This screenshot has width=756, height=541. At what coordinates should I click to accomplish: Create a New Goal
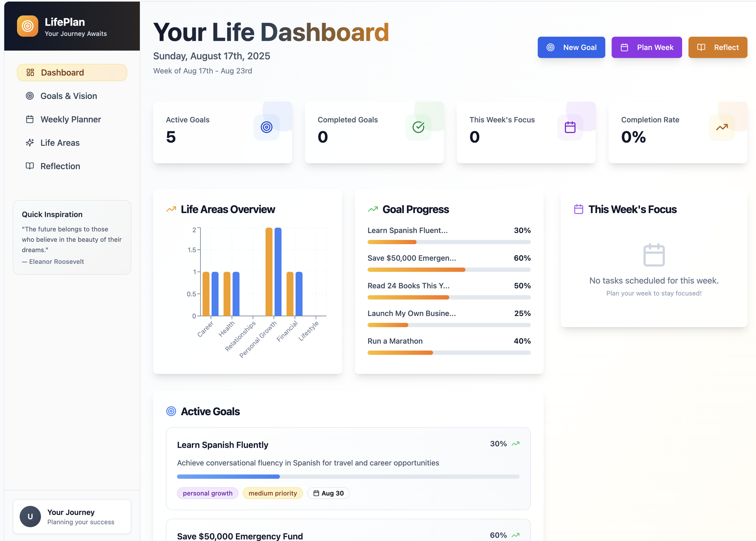(x=571, y=47)
